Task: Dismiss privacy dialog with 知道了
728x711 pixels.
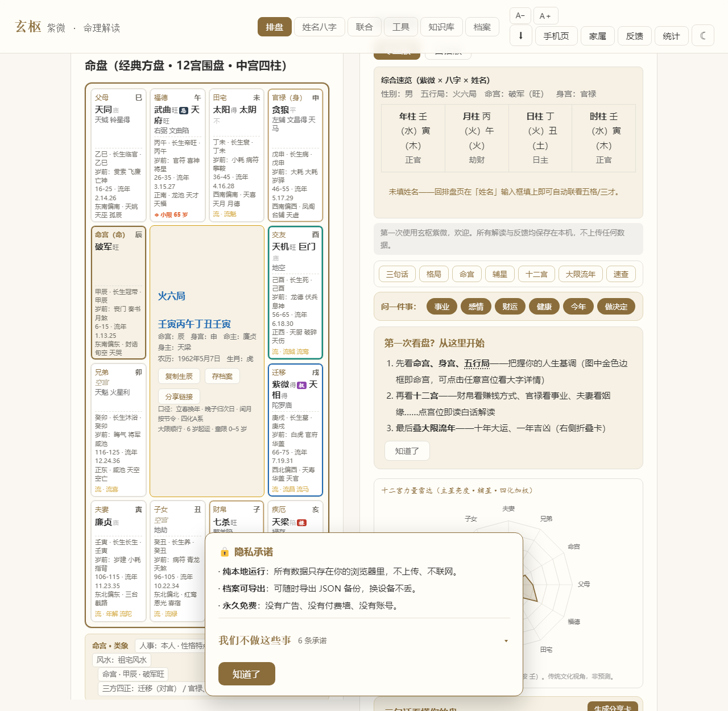Action: click(x=247, y=674)
